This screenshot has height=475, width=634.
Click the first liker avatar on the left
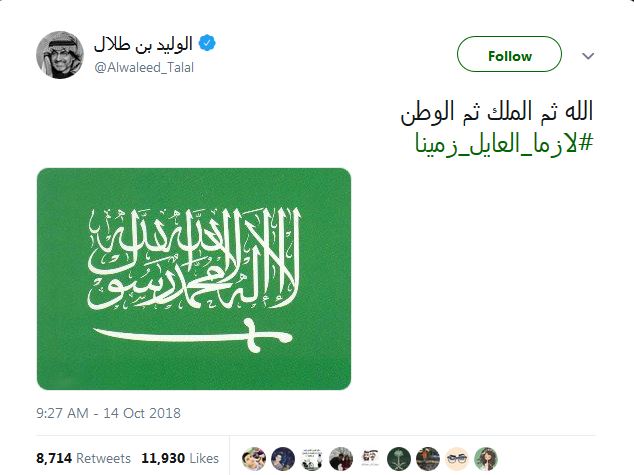(x=253, y=458)
